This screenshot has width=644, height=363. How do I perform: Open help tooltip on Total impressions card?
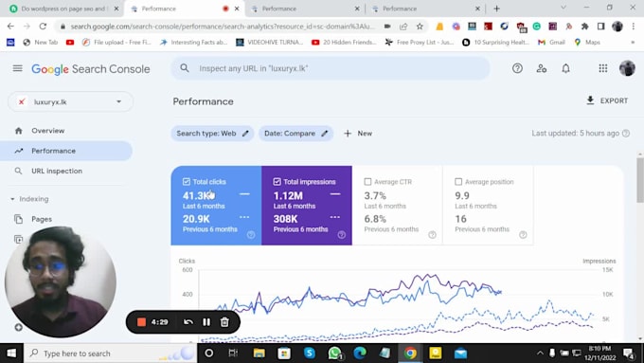[341, 235]
